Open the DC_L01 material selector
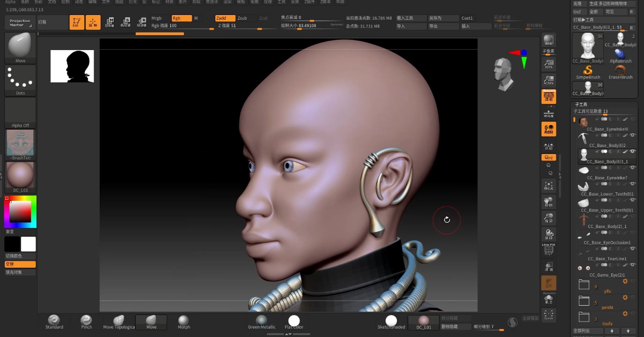Screen dimensions: 644x337 click(20, 177)
